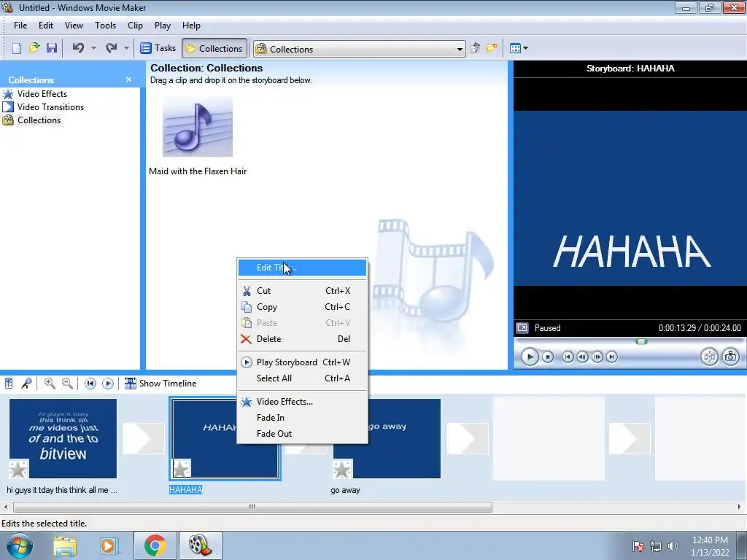Choose Delete in the context menu

[x=302, y=339]
